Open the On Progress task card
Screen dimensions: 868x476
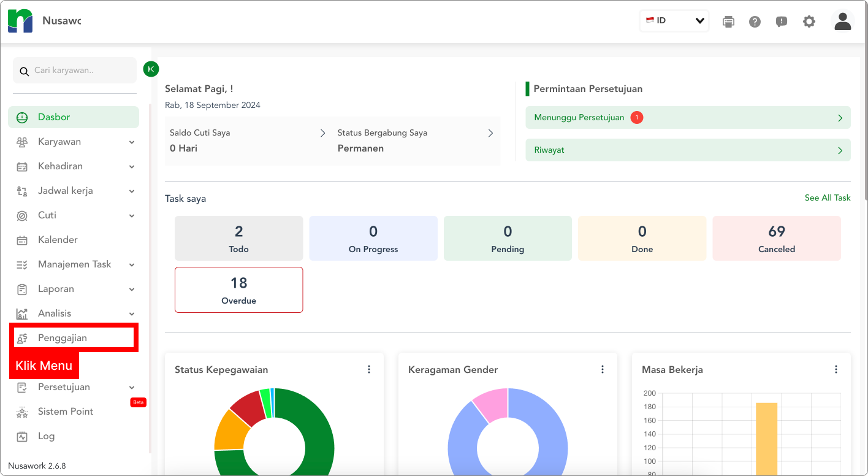373,239
